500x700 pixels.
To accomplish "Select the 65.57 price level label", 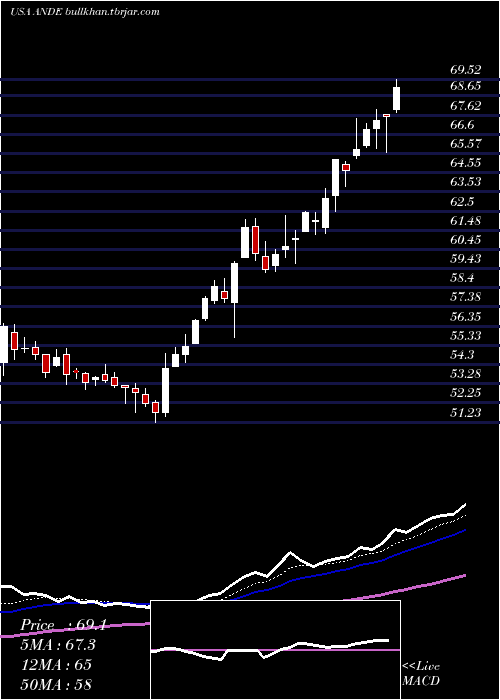I will [466, 144].
